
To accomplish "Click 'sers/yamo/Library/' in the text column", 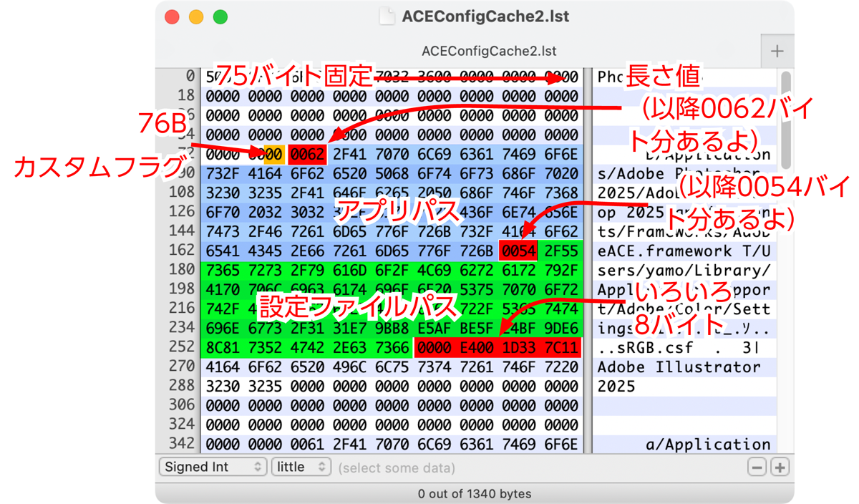I will point(684,270).
